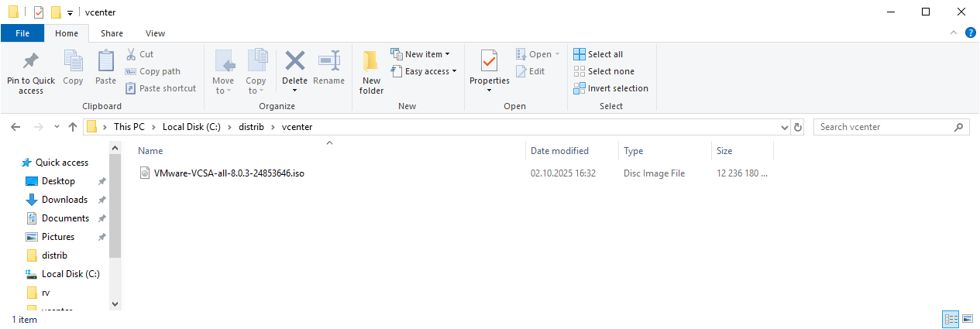Open Downloads in Quick access
The height and width of the screenshot is (329, 980).
64,200
